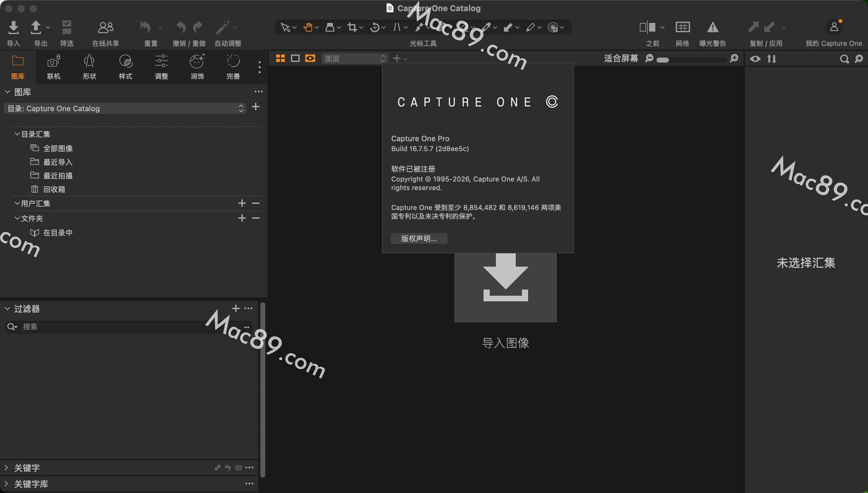Switch to single image viewer mode
868x493 pixels.
click(295, 58)
